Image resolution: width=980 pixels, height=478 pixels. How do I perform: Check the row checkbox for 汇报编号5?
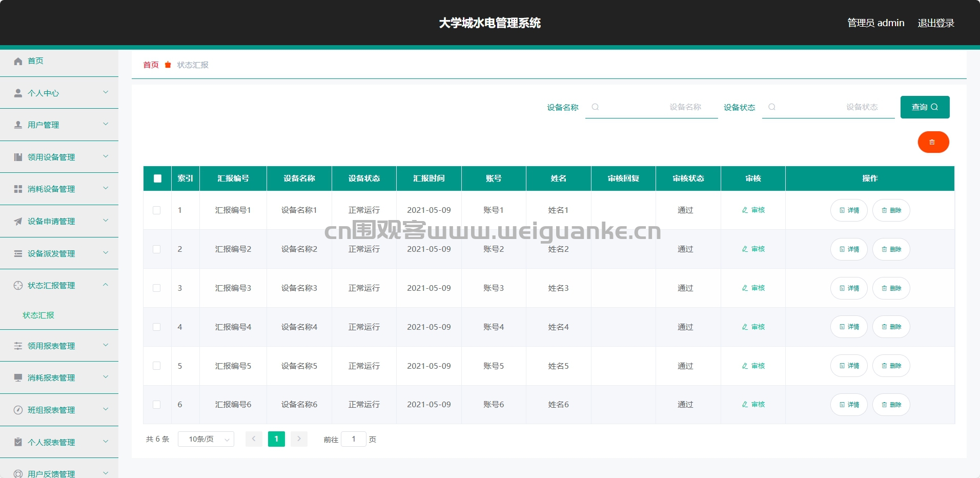coord(157,366)
